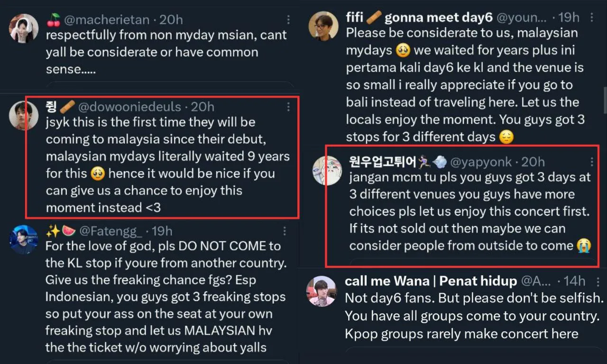Click more options on @Fatengg_ tweet
The height and width of the screenshot is (364, 607).
point(285,231)
